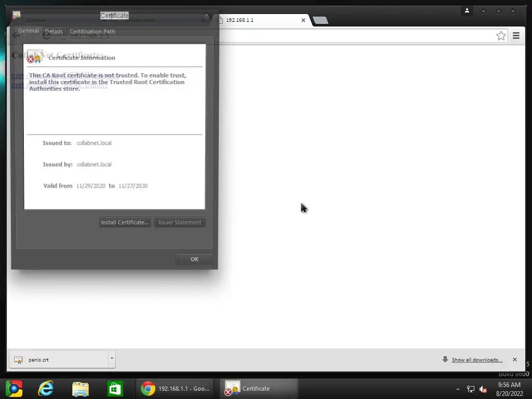
Task: Click the page icon on the 192.168.1.1 tab
Action: pyautogui.click(x=220, y=20)
